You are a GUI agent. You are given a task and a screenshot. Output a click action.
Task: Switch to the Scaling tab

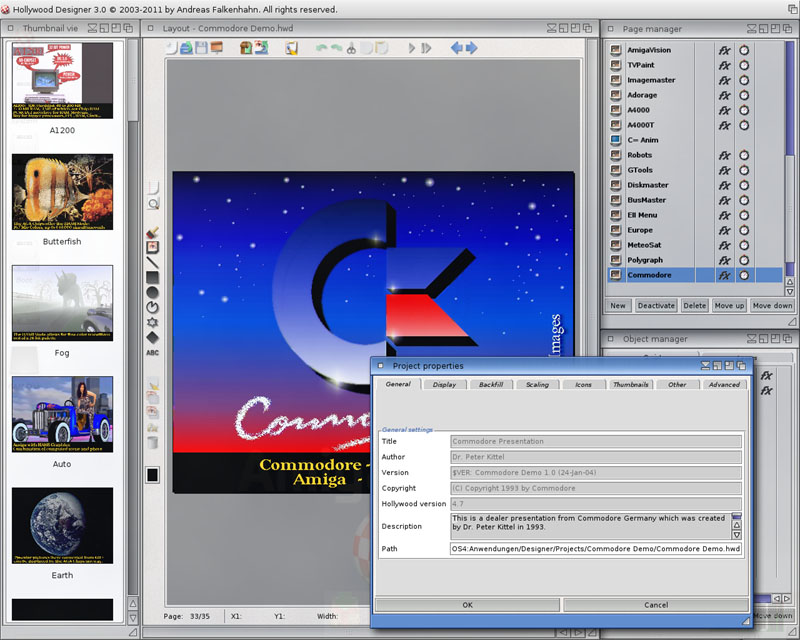[x=537, y=384]
